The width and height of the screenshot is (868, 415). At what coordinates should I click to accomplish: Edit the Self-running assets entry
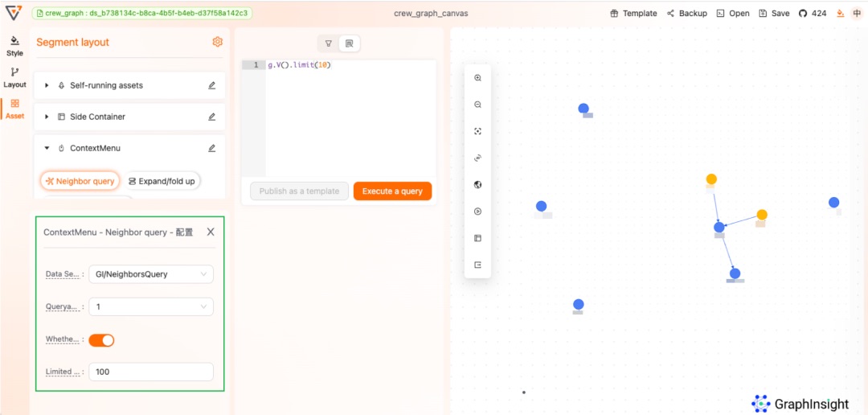tap(212, 85)
